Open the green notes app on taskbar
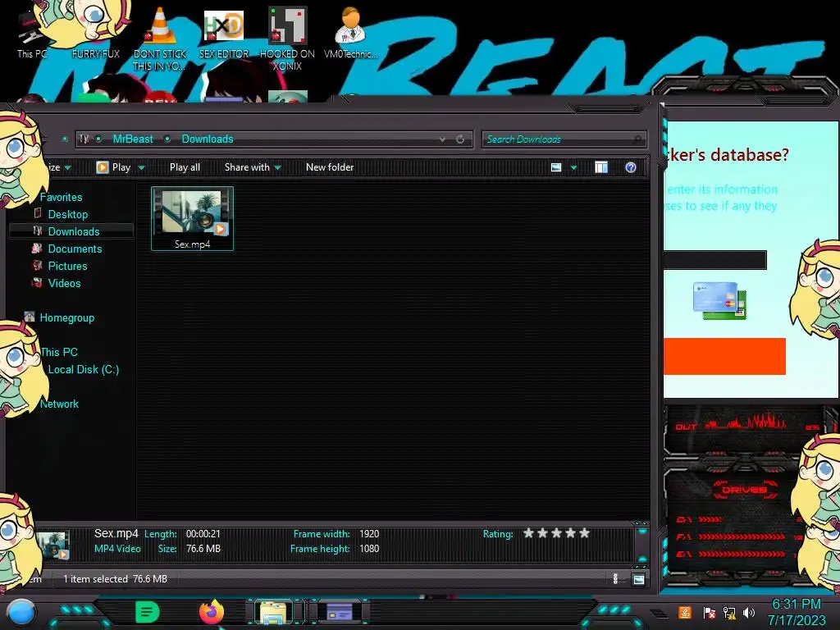This screenshot has height=630, width=840. 148,612
